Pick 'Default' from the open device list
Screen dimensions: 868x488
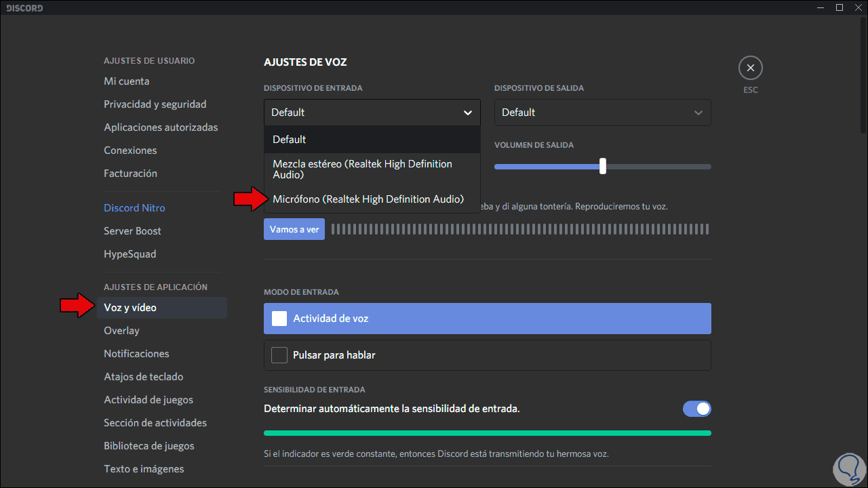pyautogui.click(x=288, y=139)
